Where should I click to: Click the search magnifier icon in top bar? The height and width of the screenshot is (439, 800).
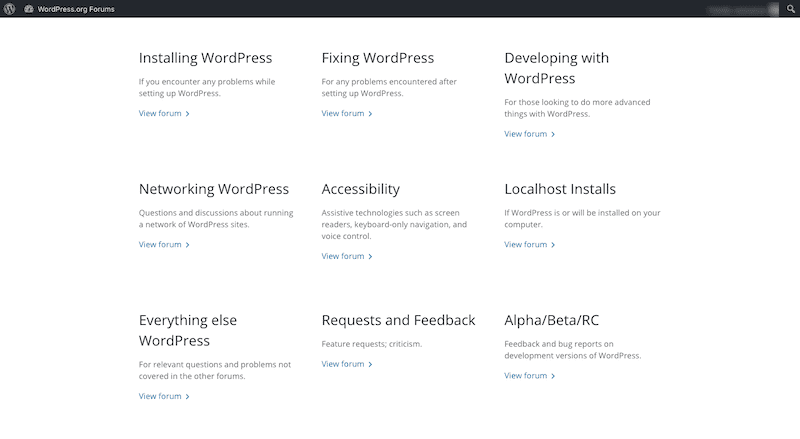(x=790, y=8)
